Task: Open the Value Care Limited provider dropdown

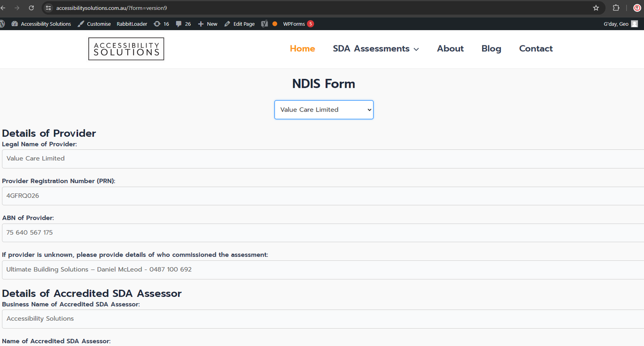Action: tap(324, 110)
